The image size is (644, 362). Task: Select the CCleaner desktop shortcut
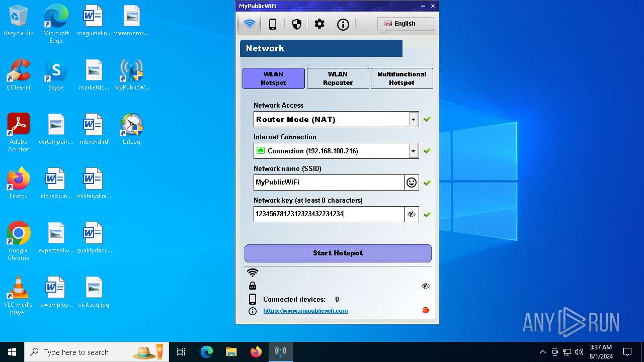click(19, 75)
